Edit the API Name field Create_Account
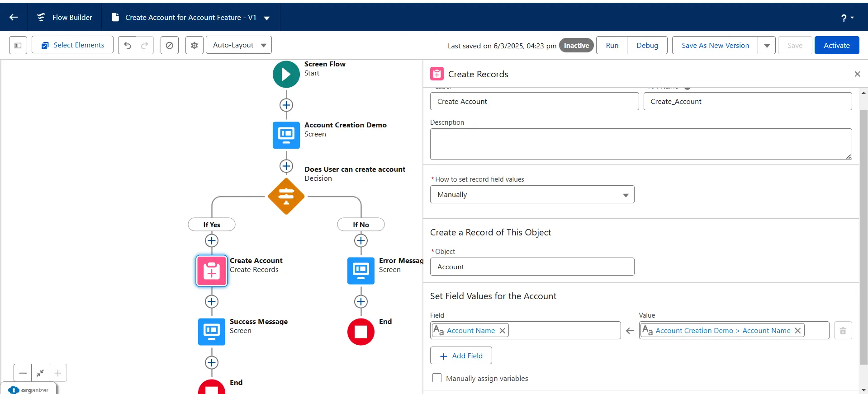 748,101
